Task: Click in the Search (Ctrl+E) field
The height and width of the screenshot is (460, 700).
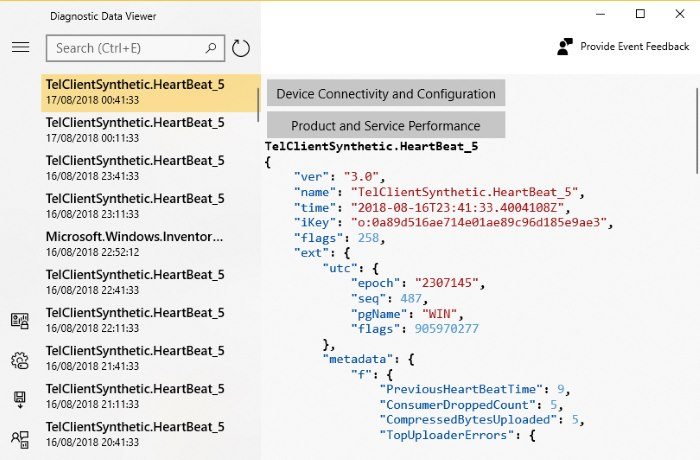Action: [x=125, y=48]
